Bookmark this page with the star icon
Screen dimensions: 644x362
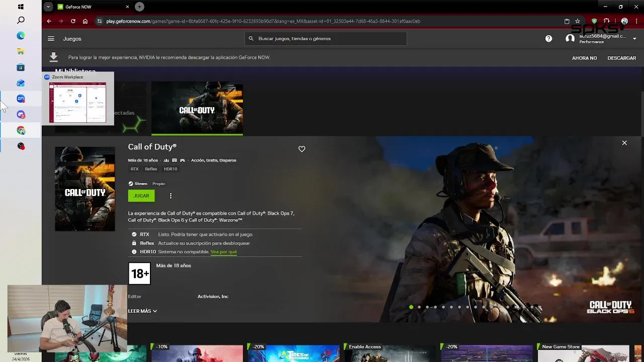(x=578, y=21)
